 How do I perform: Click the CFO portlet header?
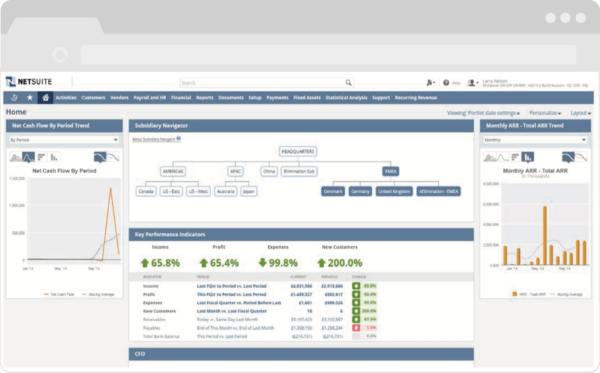coord(301,354)
